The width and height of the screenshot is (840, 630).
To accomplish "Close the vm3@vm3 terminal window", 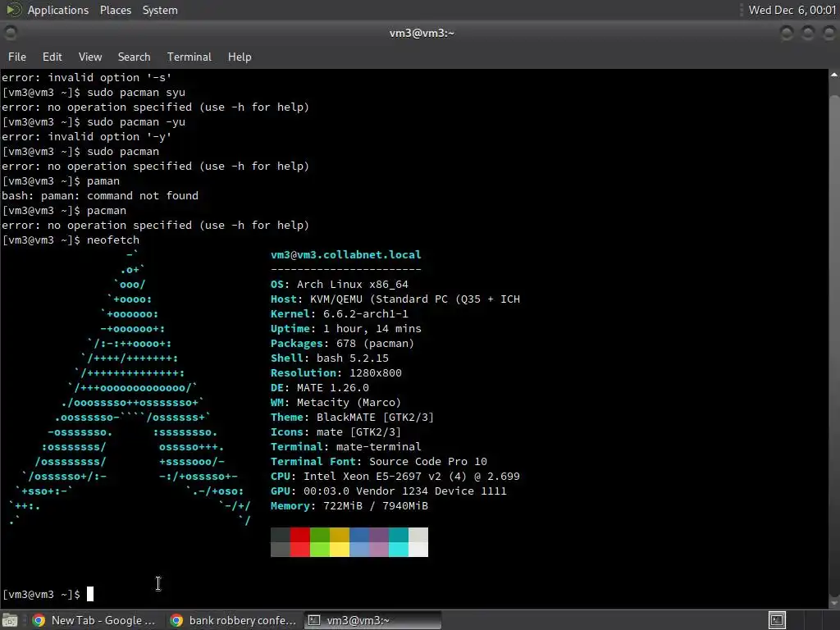I will (x=829, y=33).
